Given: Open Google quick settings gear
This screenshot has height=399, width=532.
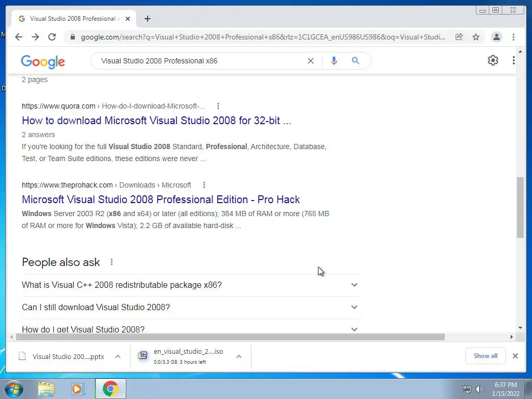Looking at the screenshot, I should tap(493, 60).
